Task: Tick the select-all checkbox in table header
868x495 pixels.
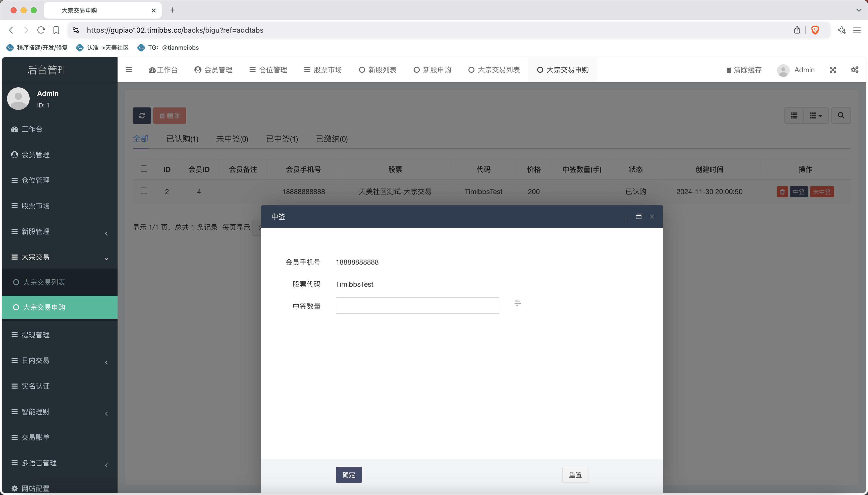Action: (144, 169)
